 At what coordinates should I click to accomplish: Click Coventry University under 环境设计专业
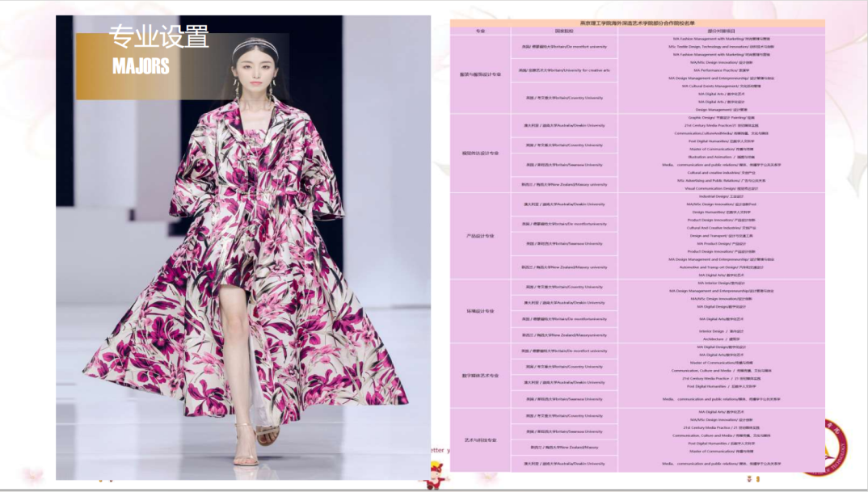564,288
